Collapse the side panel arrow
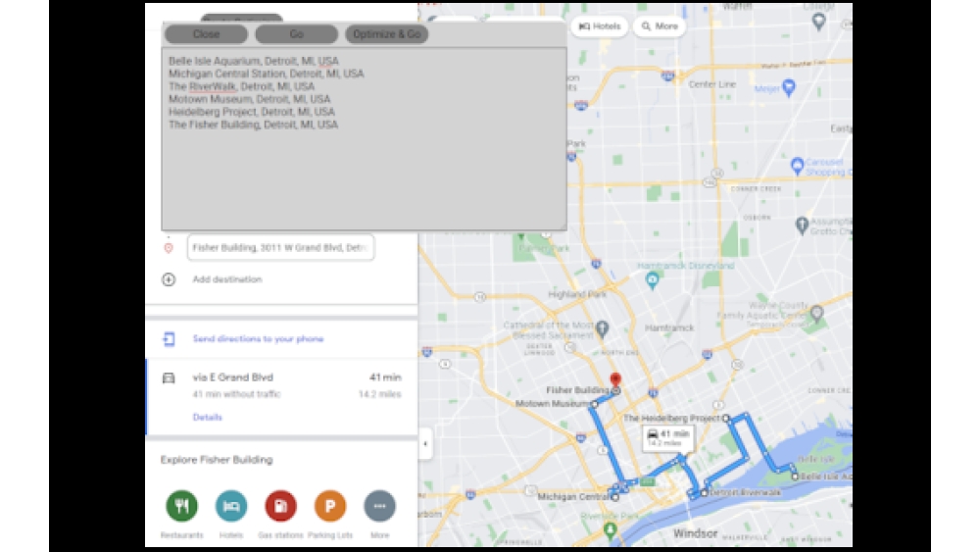The width and height of the screenshot is (980, 552). click(425, 444)
